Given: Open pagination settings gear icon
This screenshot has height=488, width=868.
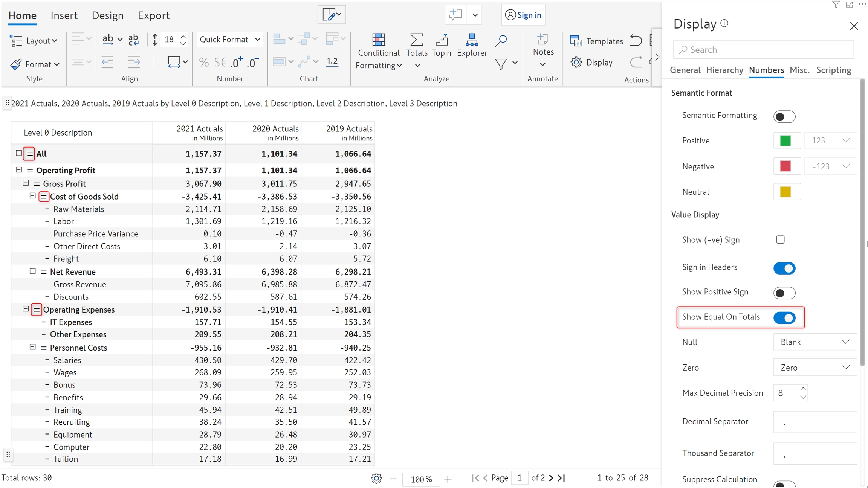Looking at the screenshot, I should click(376, 479).
